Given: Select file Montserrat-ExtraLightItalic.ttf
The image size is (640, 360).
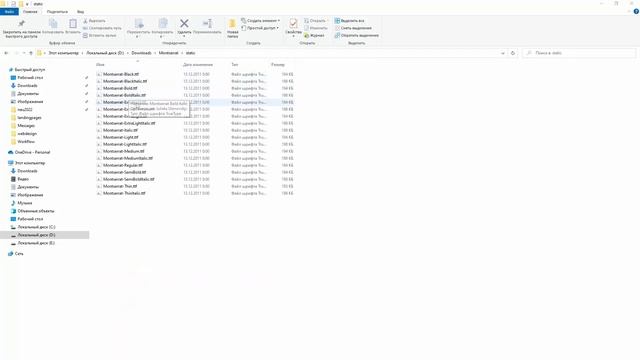Looking at the screenshot, I should coord(129,123).
